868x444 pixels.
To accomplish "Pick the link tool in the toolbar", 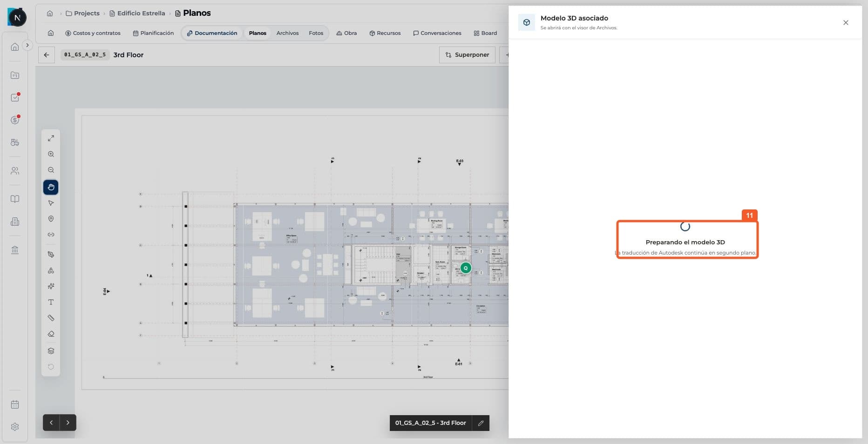I will tap(51, 235).
